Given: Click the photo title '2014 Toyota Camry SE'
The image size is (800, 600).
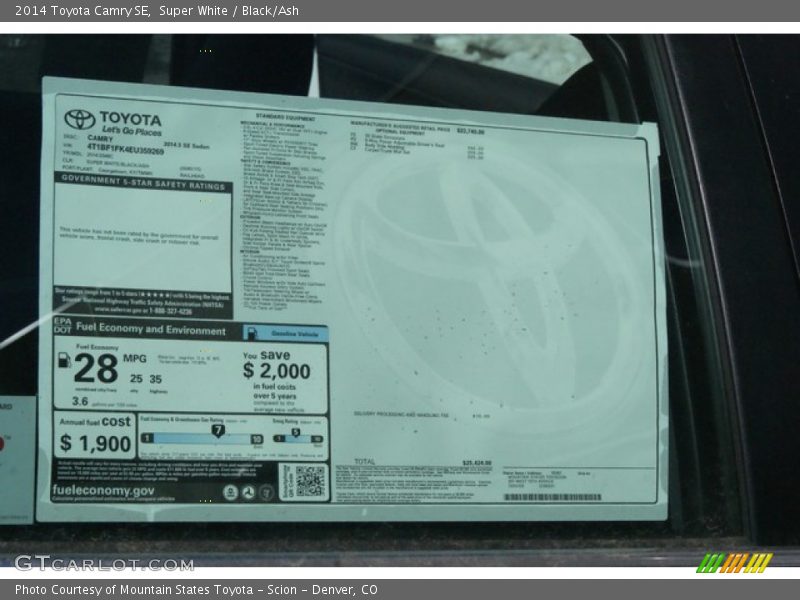Looking at the screenshot, I should [82, 11].
